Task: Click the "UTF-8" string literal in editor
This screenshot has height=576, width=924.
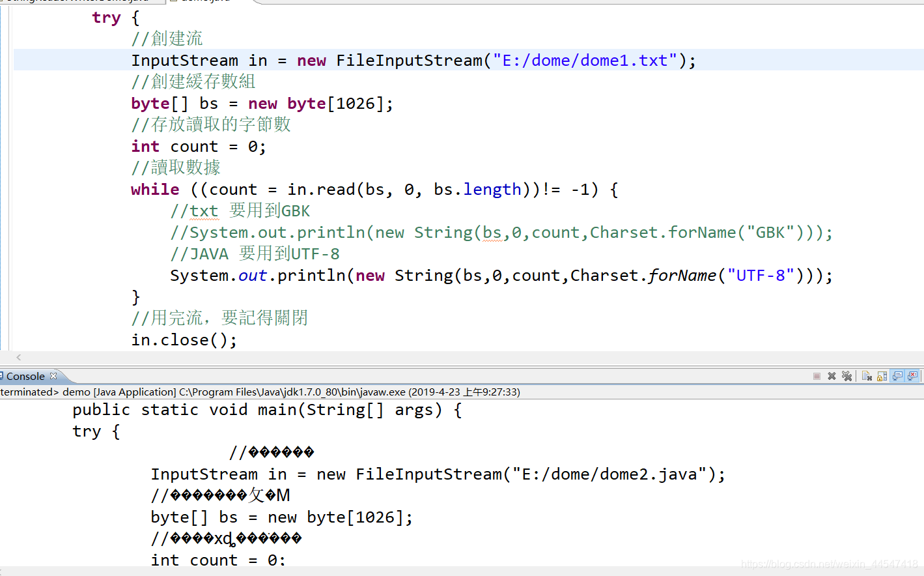Action: [x=761, y=276]
